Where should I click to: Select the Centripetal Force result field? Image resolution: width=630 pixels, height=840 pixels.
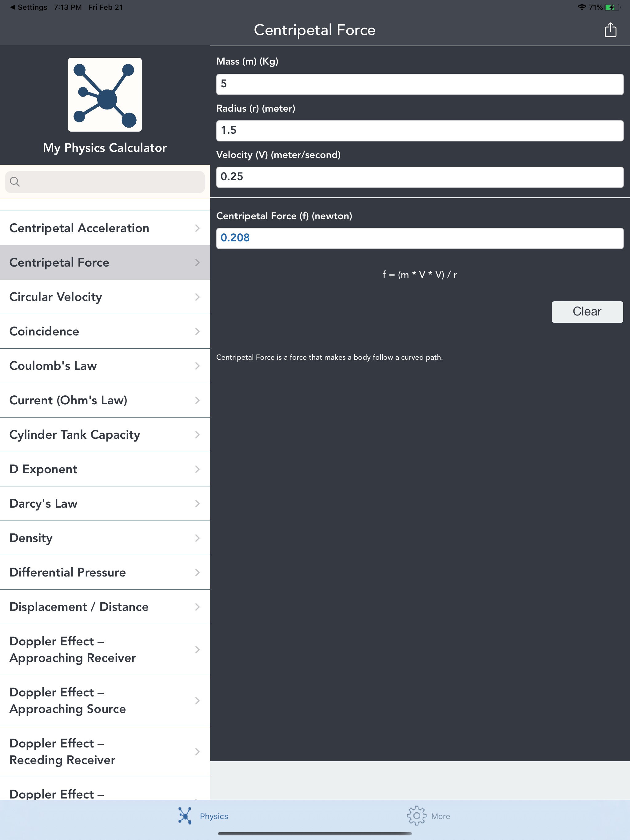tap(420, 238)
